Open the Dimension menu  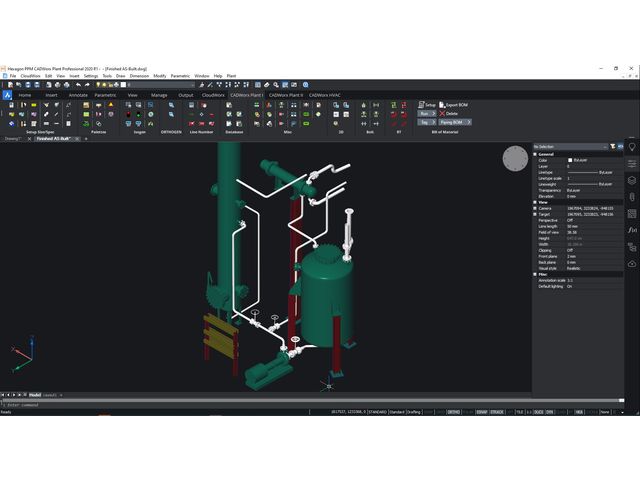[139, 76]
